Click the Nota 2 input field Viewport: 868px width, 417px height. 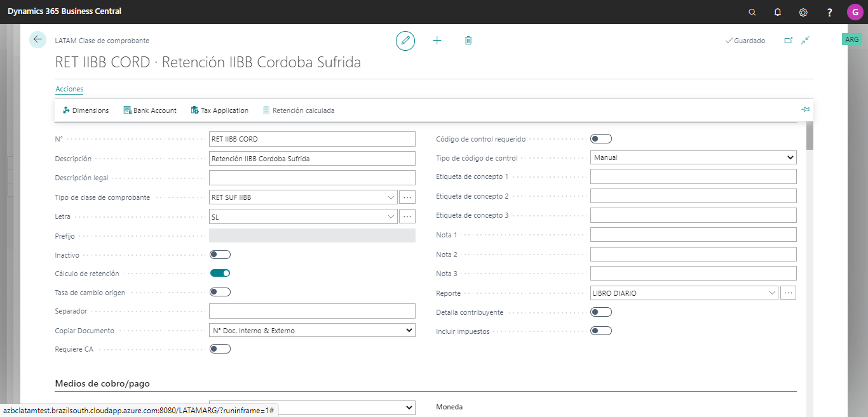[693, 254]
